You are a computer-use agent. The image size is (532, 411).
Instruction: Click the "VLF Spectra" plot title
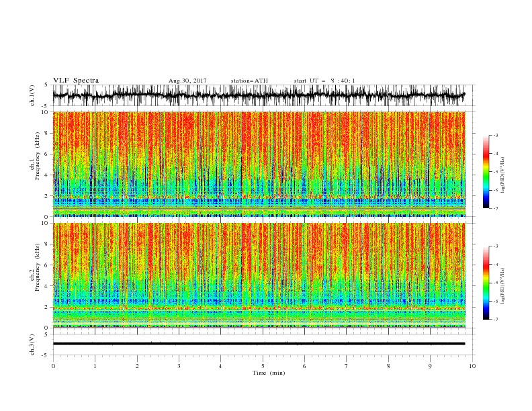click(76, 81)
